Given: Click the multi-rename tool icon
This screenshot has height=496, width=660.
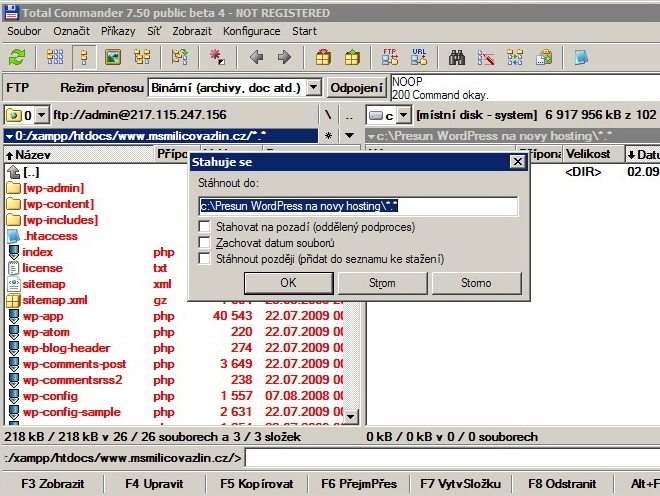Looking at the screenshot, I should 485,57.
